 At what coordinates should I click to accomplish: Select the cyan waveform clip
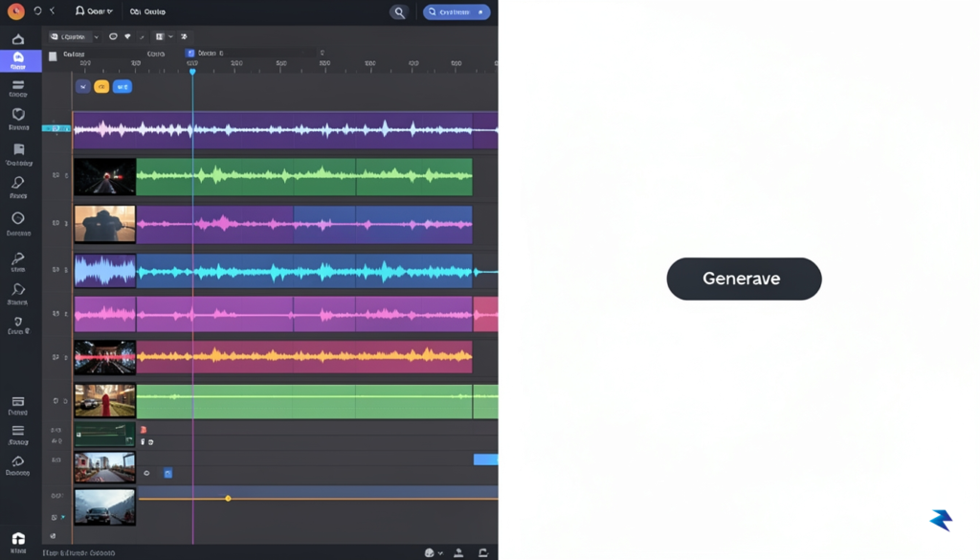pyautogui.click(x=304, y=271)
